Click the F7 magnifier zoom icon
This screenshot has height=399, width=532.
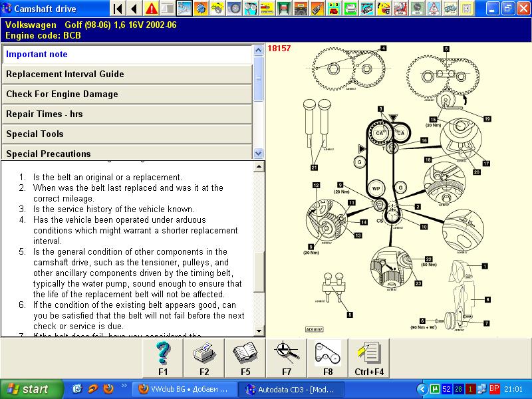coord(287,359)
